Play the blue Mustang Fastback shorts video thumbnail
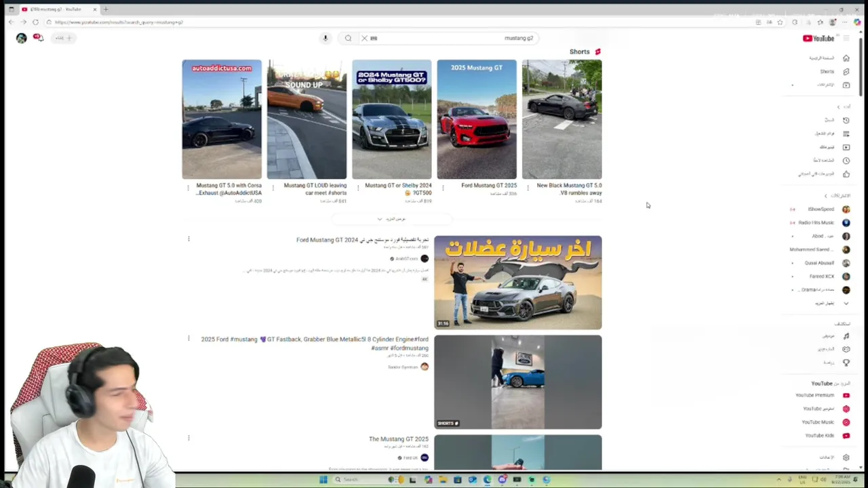Viewport: 868px width, 488px height. 518,382
